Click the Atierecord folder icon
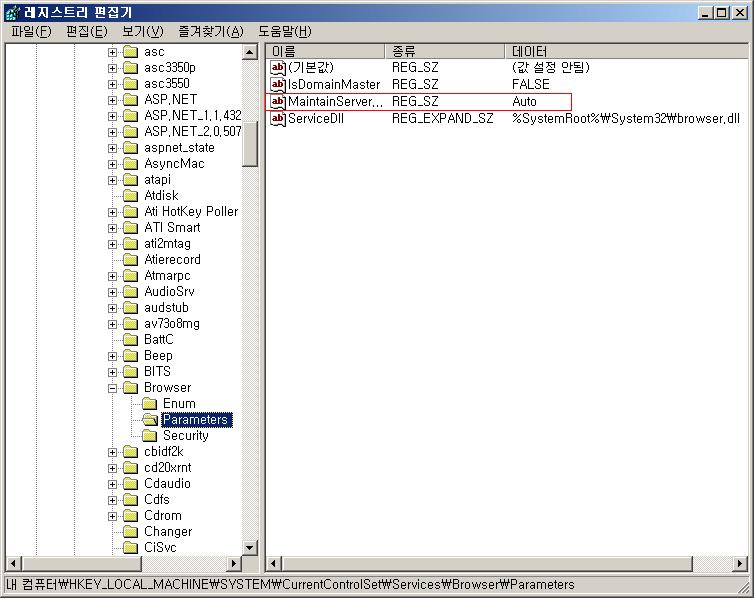The width and height of the screenshot is (754, 598). 130,260
